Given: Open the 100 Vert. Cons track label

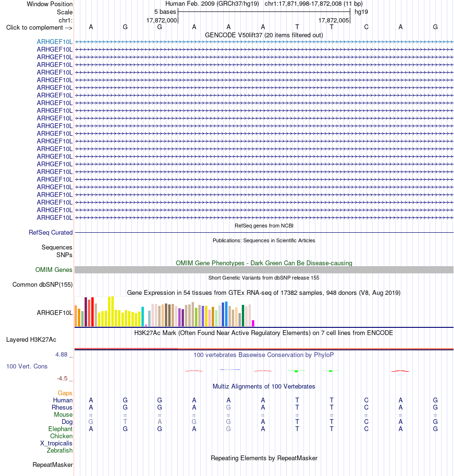Looking at the screenshot, I should (27, 367).
